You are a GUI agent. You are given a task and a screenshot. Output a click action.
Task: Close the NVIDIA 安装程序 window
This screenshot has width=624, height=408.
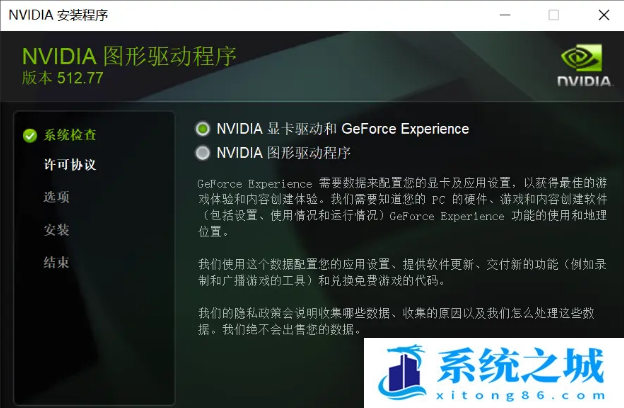click(x=603, y=15)
